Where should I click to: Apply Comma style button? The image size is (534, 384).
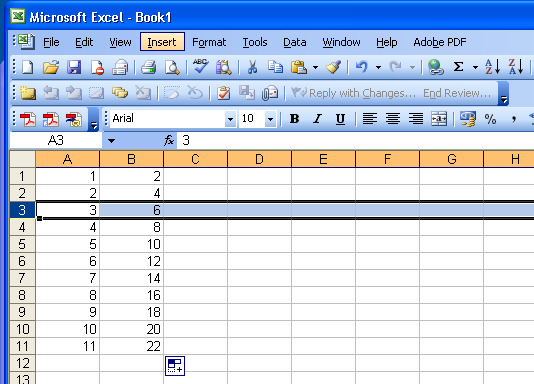click(x=514, y=119)
